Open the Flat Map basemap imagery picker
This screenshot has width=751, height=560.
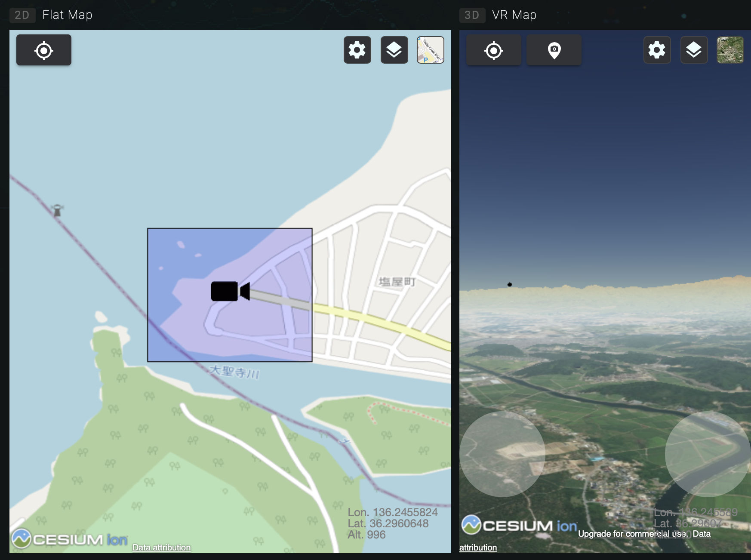(x=430, y=50)
